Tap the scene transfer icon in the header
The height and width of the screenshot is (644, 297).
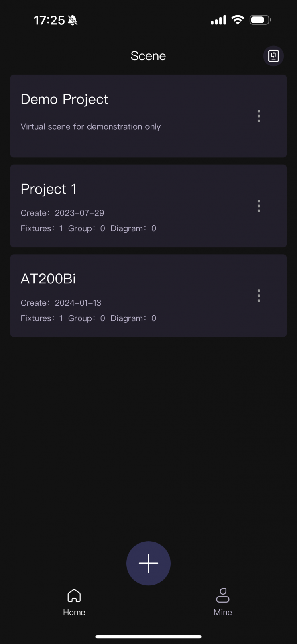coord(273,56)
